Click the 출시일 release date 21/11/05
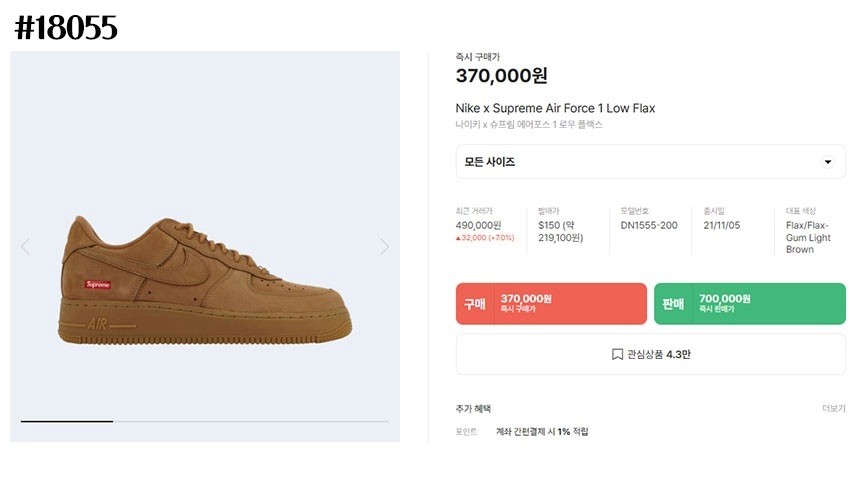860x501 pixels. click(x=722, y=225)
